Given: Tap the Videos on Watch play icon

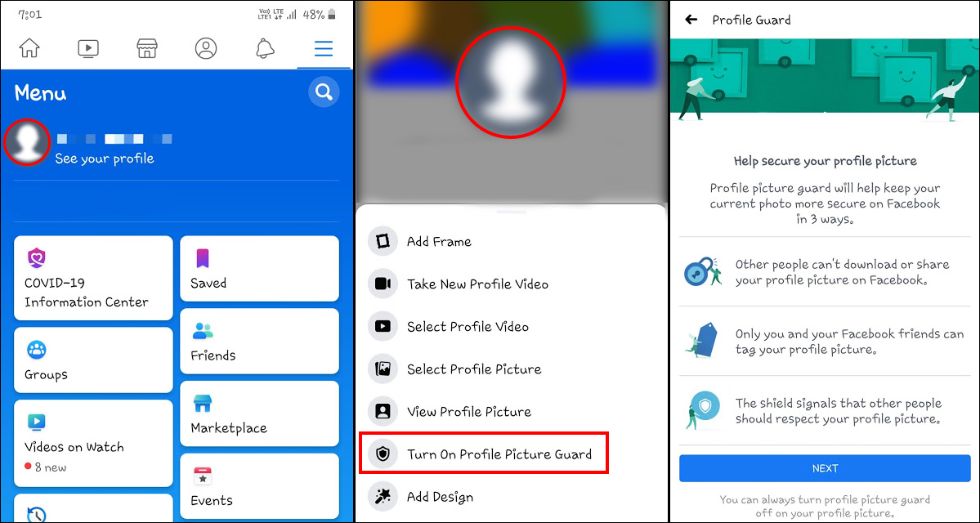Looking at the screenshot, I should click(x=37, y=422).
